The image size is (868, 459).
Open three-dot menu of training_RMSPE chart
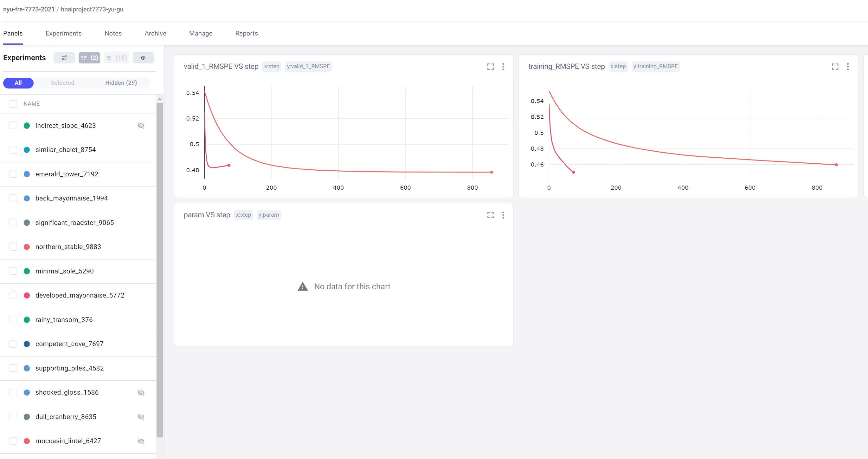[x=848, y=67]
